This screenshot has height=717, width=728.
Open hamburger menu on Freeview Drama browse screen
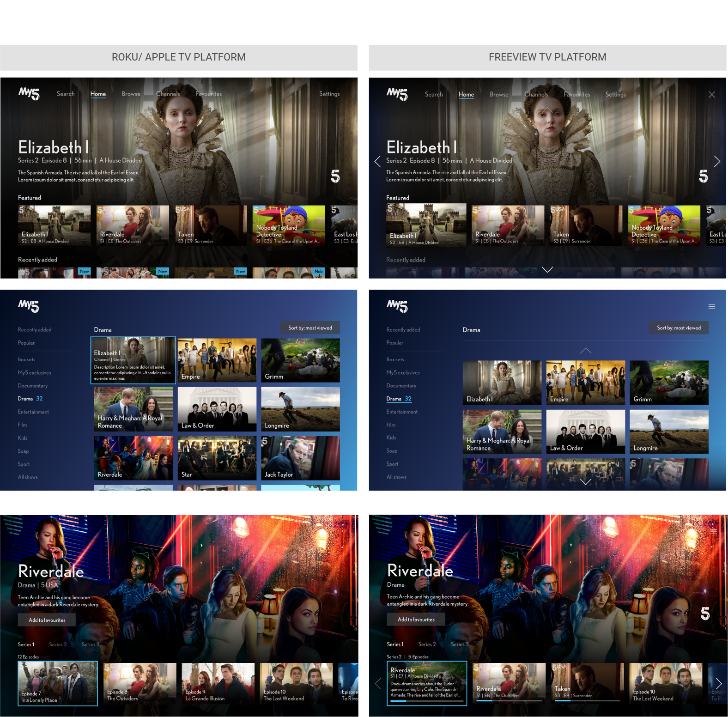click(712, 307)
